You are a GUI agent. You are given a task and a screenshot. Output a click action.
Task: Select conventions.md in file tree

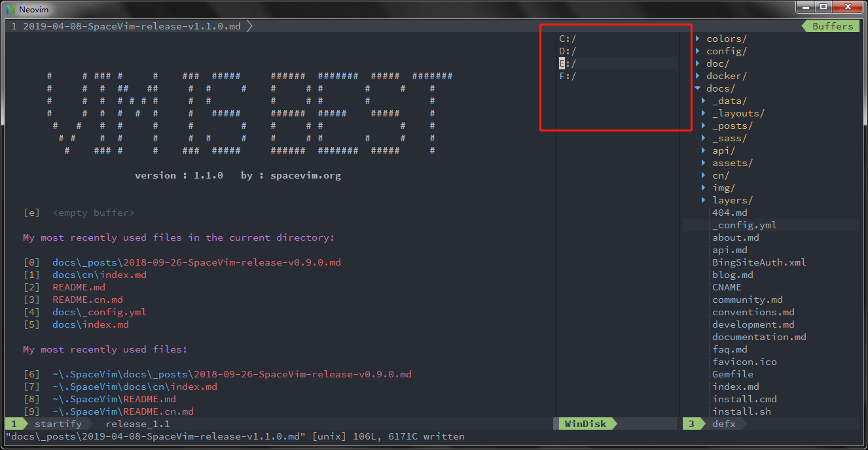click(753, 312)
